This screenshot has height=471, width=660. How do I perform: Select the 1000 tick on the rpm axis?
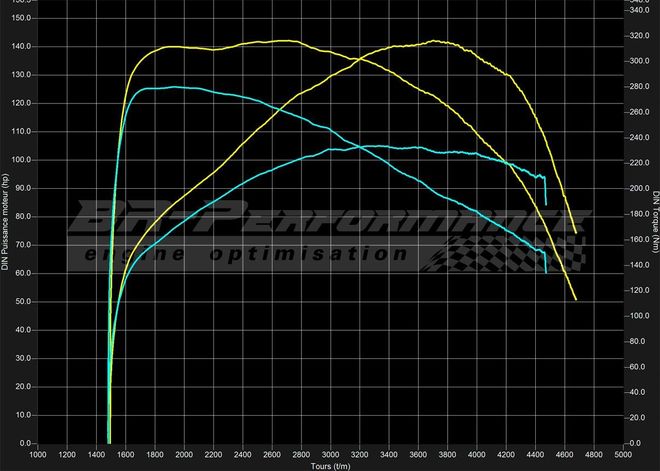38,454
